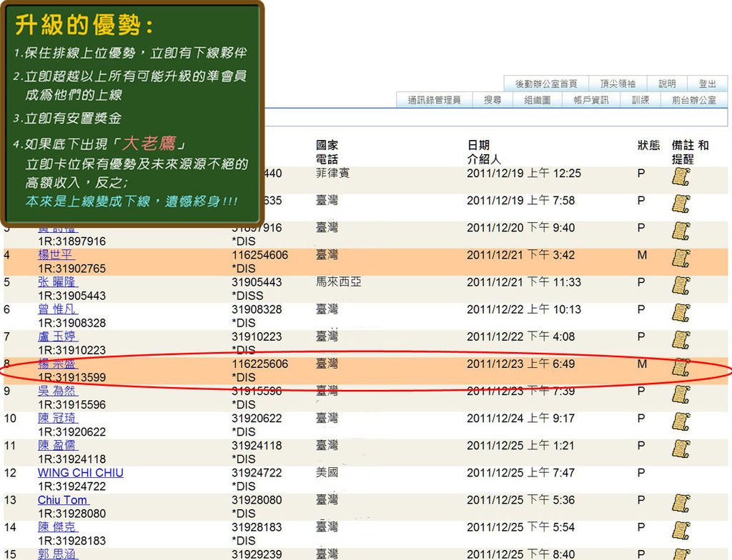
Task: Select phone number 31928183
Action: (x=257, y=527)
